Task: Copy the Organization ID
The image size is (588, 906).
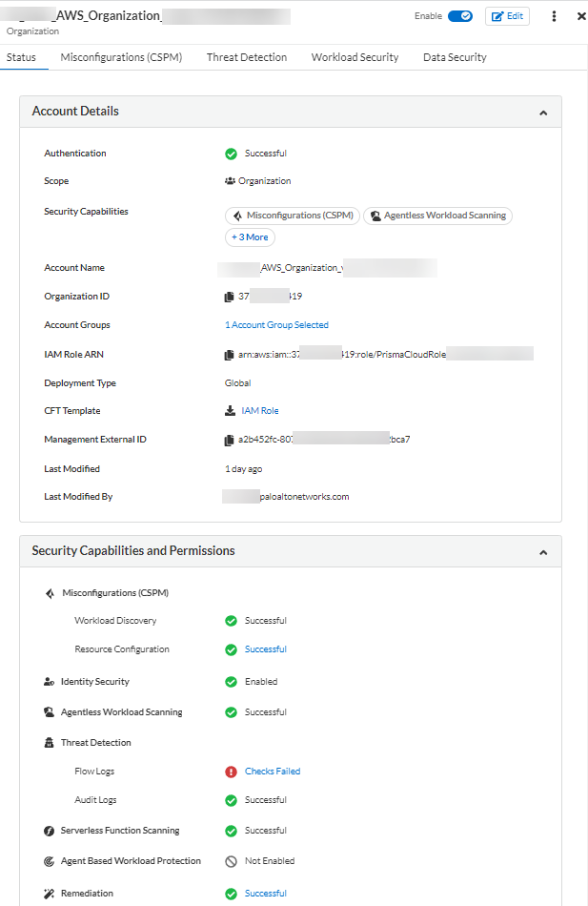Action: point(229,297)
